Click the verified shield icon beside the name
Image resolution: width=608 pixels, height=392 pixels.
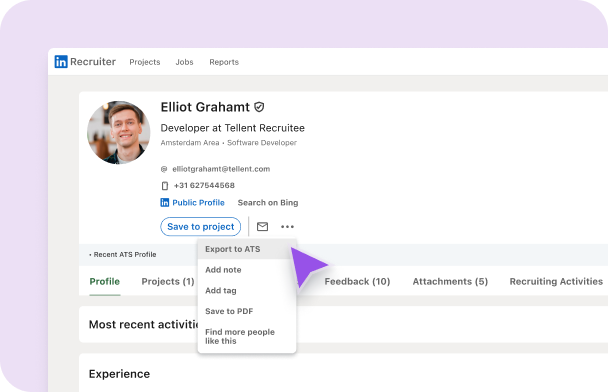click(259, 107)
